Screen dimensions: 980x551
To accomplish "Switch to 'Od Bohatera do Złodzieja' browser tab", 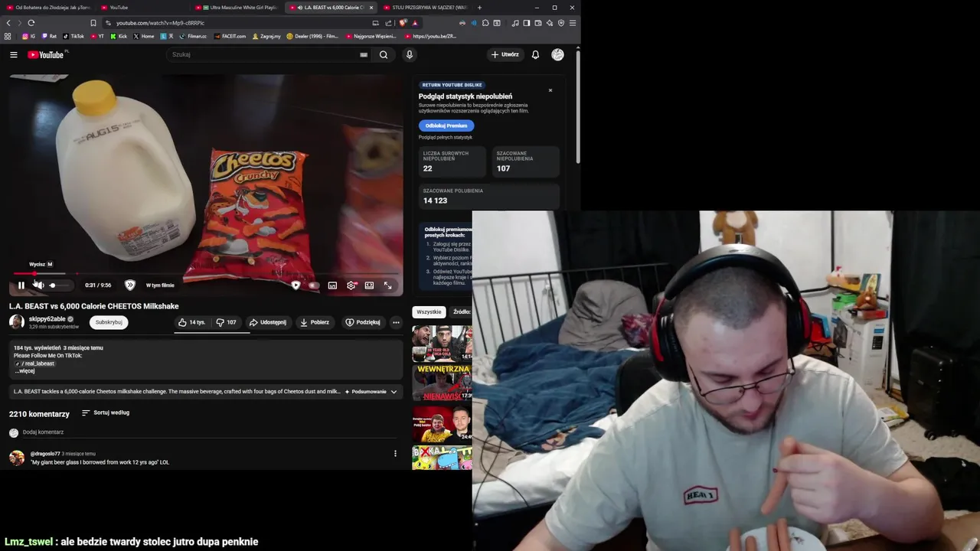I will [x=48, y=8].
